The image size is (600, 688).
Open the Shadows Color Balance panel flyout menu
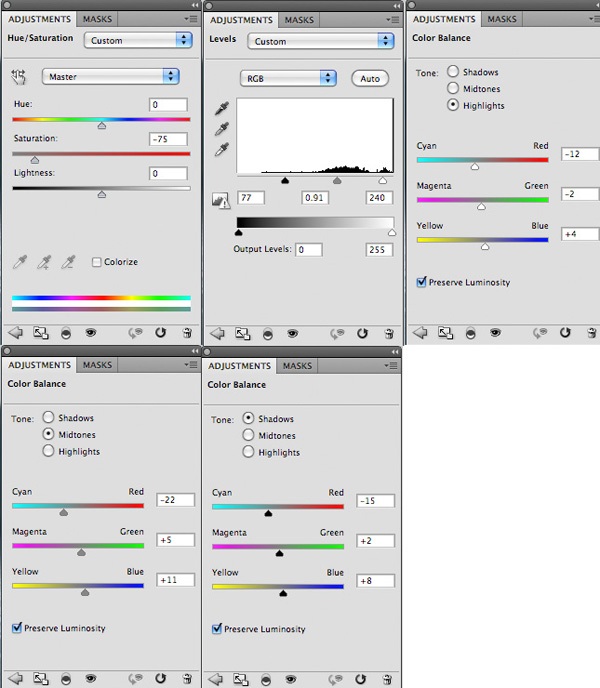click(x=391, y=366)
